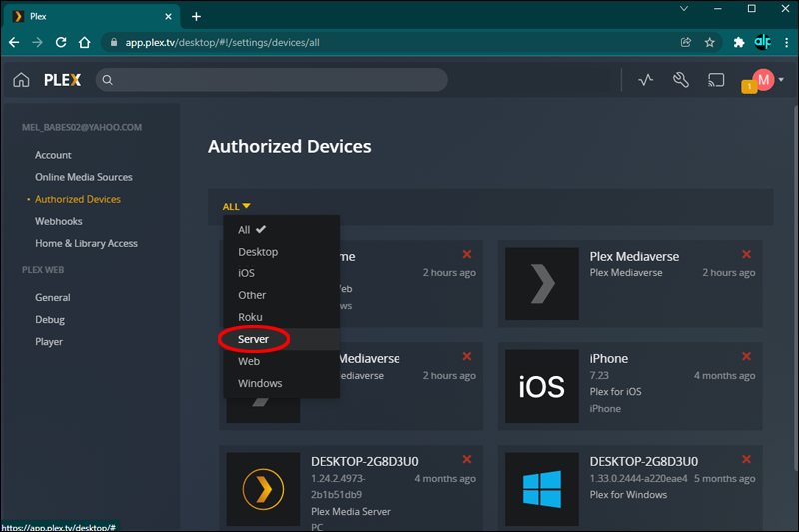Share this page from address bar

pyautogui.click(x=686, y=42)
